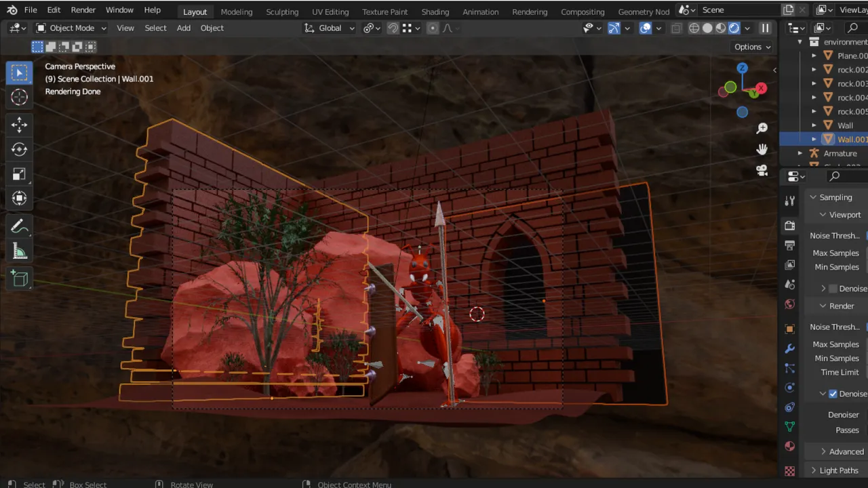This screenshot has height=488, width=868.
Task: Open the Render menu
Action: (x=83, y=10)
